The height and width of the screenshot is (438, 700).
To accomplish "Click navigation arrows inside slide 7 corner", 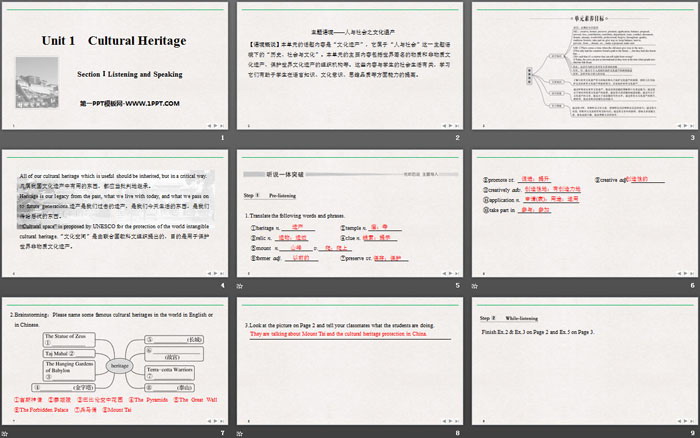I will click(213, 419).
